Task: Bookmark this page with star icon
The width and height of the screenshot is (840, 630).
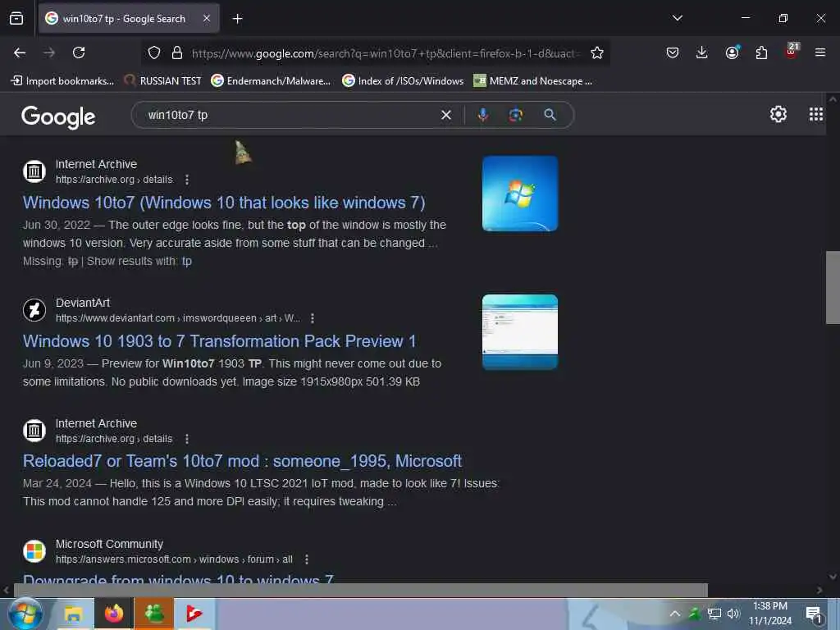Action: [x=597, y=53]
